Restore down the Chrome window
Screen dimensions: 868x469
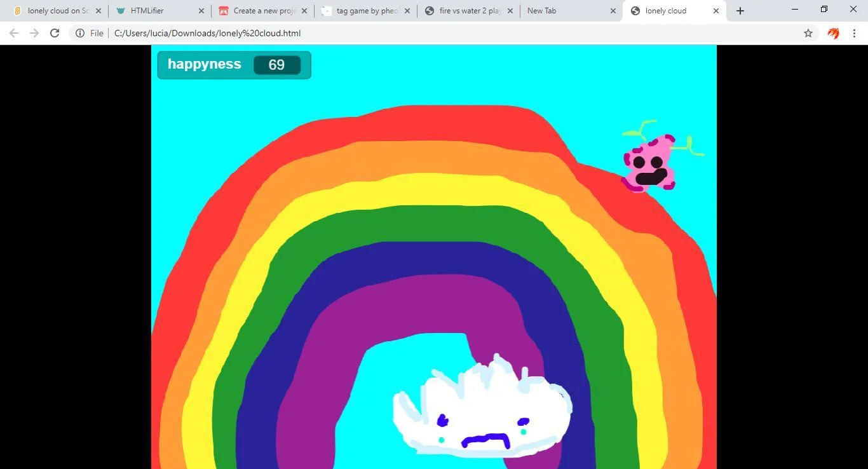[824, 10]
